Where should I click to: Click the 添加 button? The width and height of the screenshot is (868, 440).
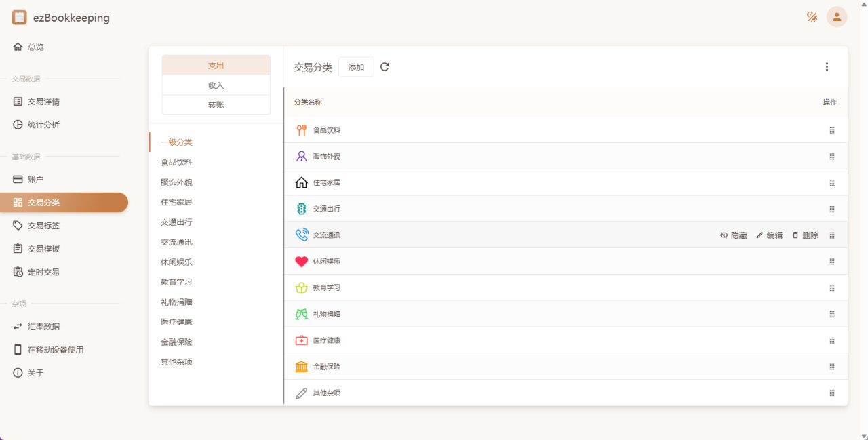click(356, 67)
